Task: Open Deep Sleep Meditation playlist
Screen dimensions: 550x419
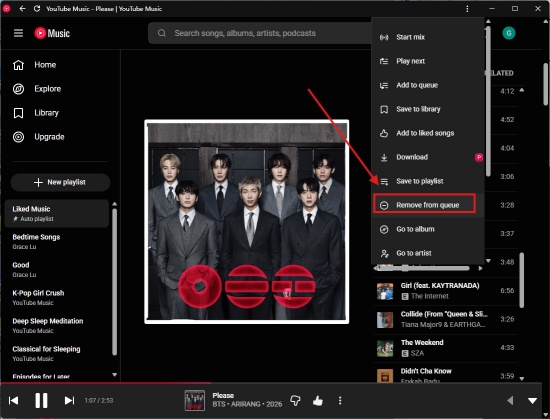Action: [57, 326]
